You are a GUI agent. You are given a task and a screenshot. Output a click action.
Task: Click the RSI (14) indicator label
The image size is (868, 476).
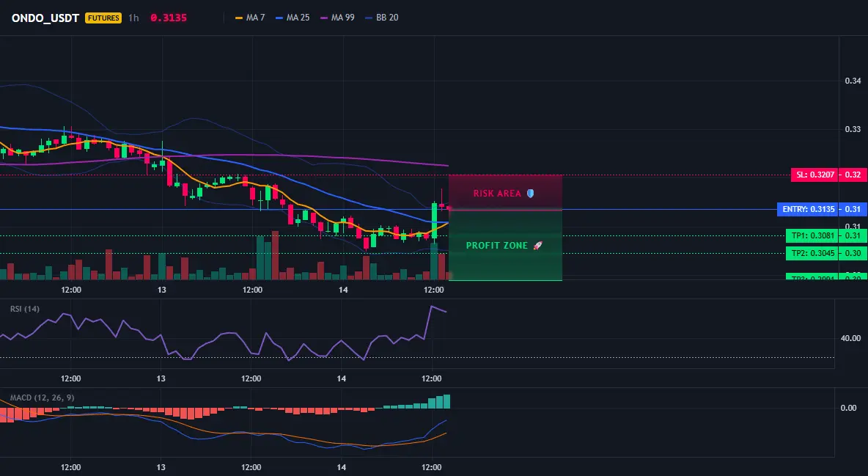[x=25, y=309]
